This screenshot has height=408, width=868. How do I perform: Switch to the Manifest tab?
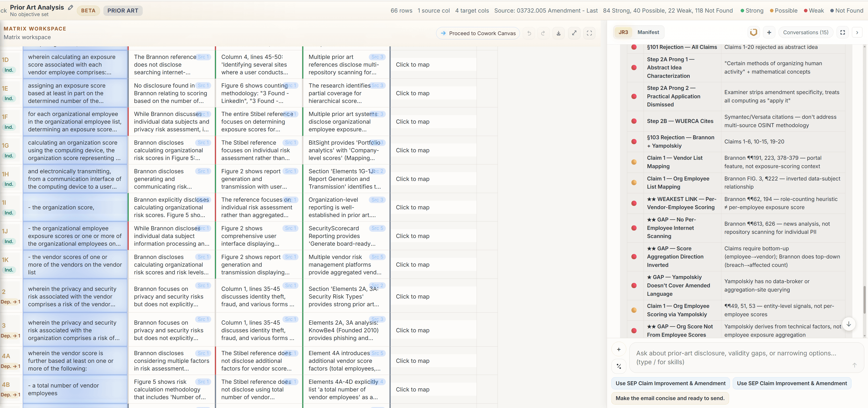(x=648, y=32)
